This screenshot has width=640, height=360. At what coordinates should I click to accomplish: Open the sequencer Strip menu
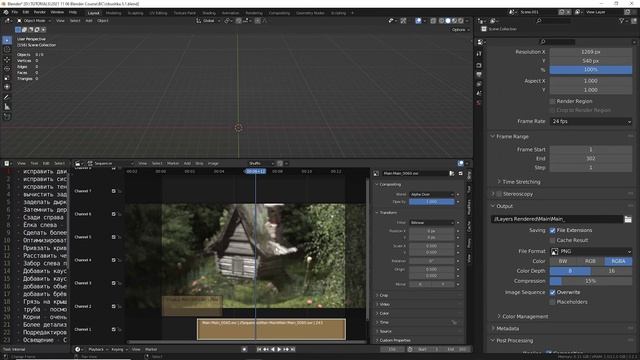(x=199, y=163)
